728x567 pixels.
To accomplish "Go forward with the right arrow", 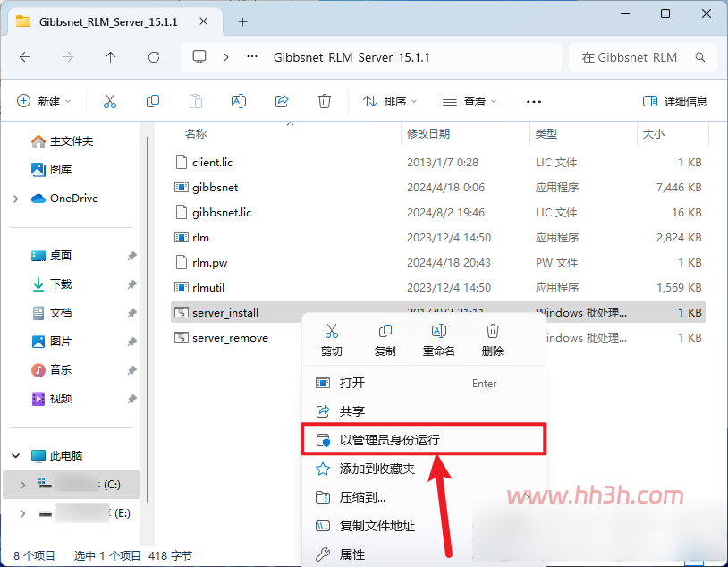I will [x=68, y=57].
